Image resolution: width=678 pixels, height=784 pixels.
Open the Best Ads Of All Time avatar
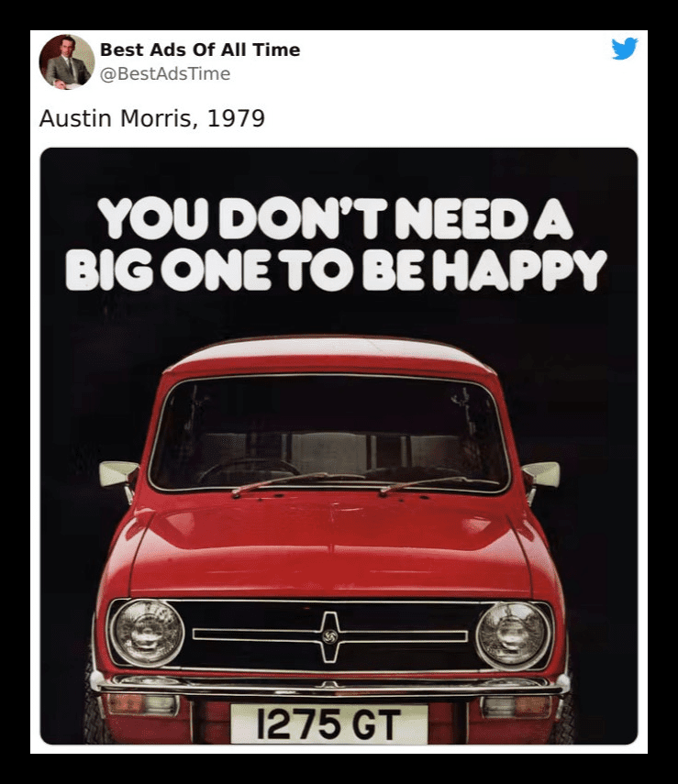(x=67, y=61)
